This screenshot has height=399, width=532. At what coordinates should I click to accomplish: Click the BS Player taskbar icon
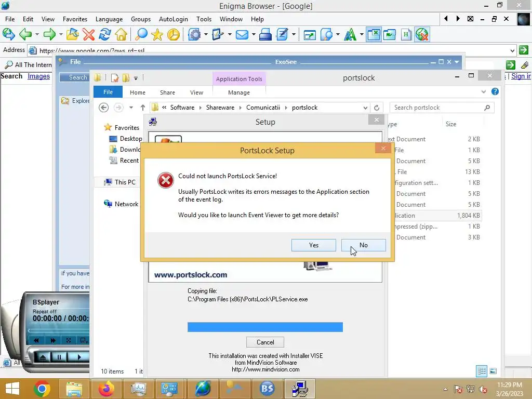(267, 389)
